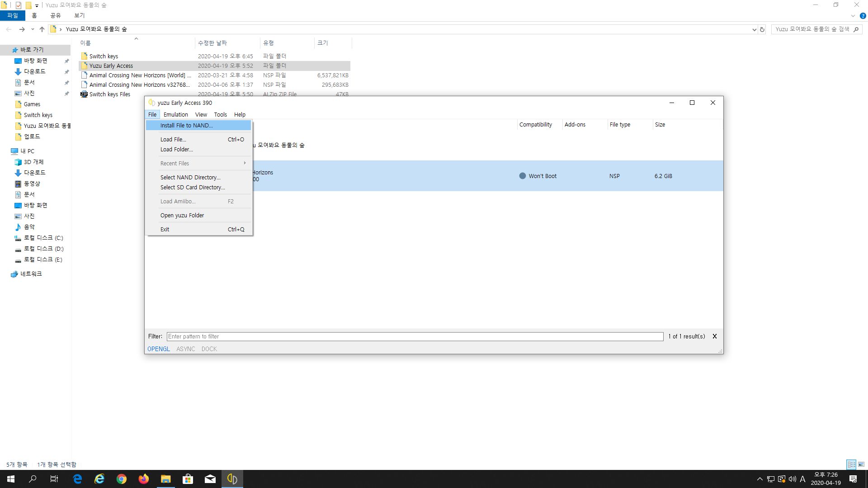Open Chrome from the taskbar
Screen dimensions: 868x488
122,479
